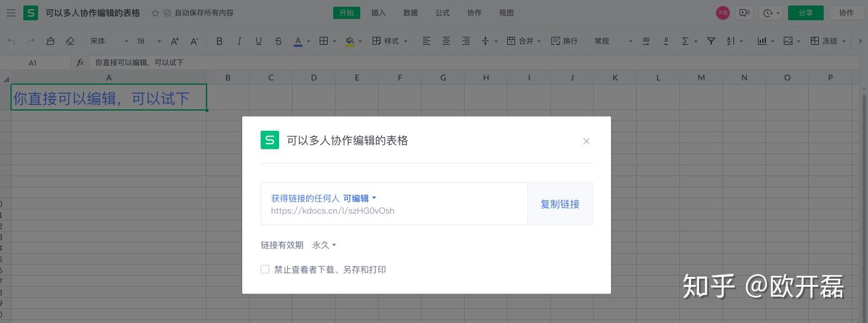Increase font size with A+ icon
This screenshot has height=323, width=868.
[x=175, y=41]
